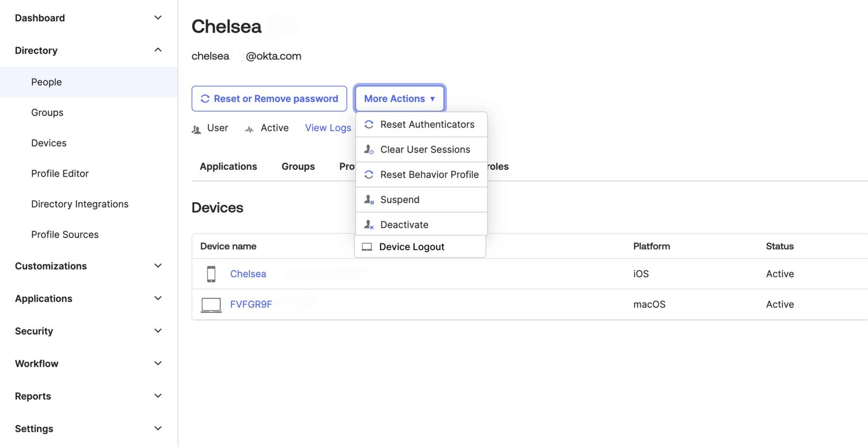868x447 pixels.
Task: Click the Clear User Sessions person icon
Action: (x=369, y=150)
